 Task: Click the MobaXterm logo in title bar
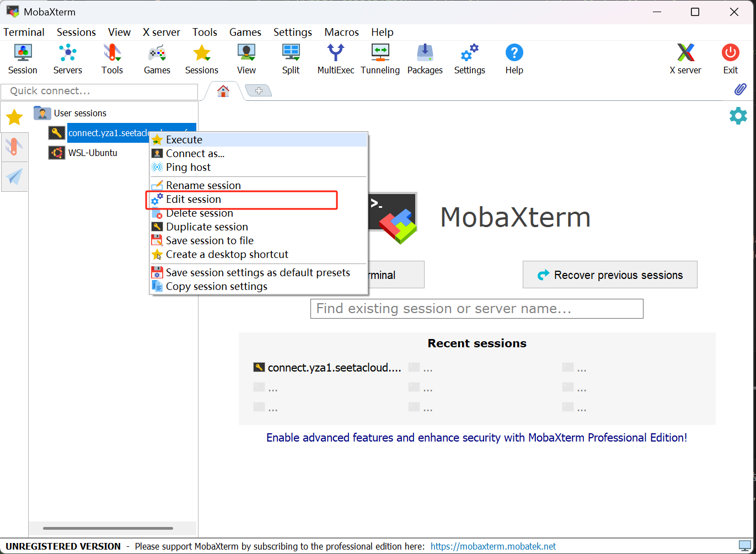[x=12, y=12]
